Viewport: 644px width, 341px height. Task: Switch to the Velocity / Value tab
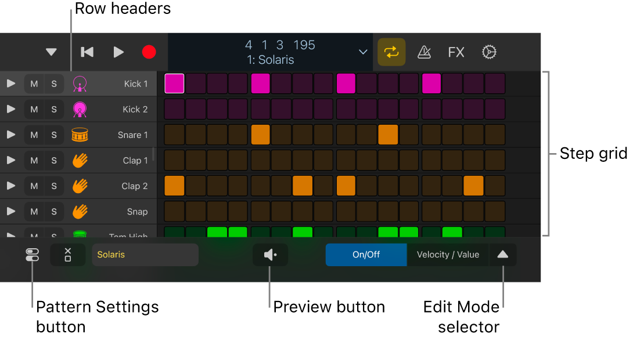click(x=448, y=255)
